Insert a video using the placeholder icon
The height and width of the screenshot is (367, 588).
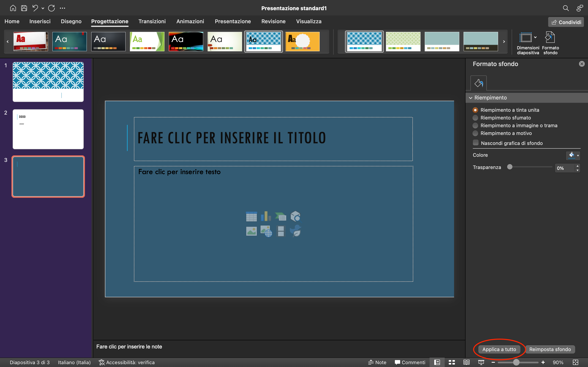pyautogui.click(x=281, y=231)
